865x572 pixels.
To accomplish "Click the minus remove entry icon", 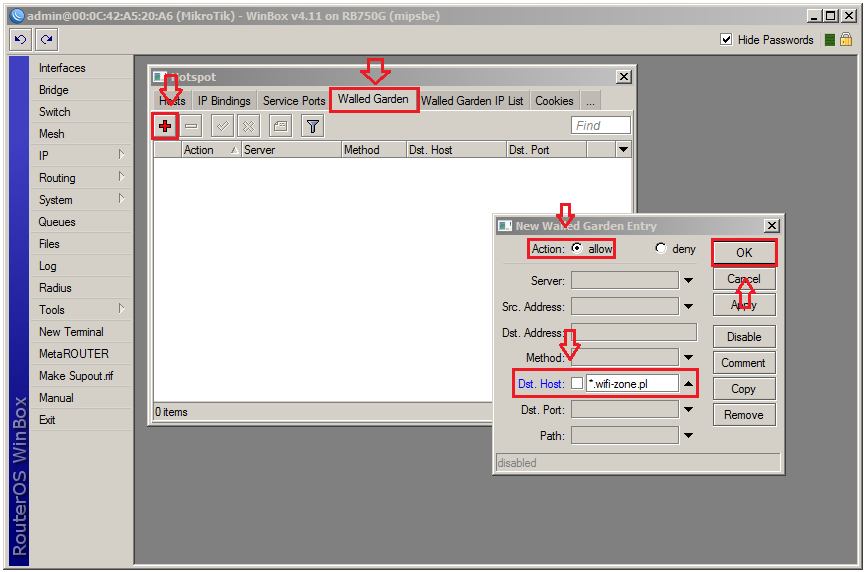I will tap(192, 126).
